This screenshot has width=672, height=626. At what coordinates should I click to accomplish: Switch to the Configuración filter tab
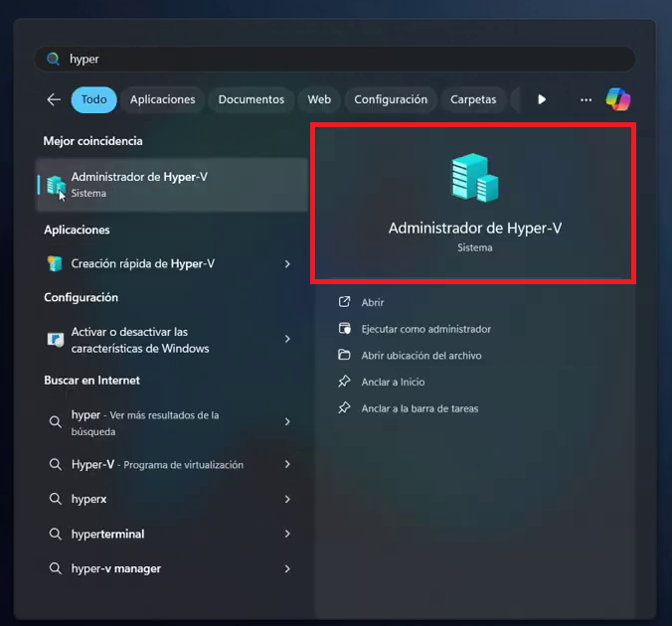tap(391, 99)
